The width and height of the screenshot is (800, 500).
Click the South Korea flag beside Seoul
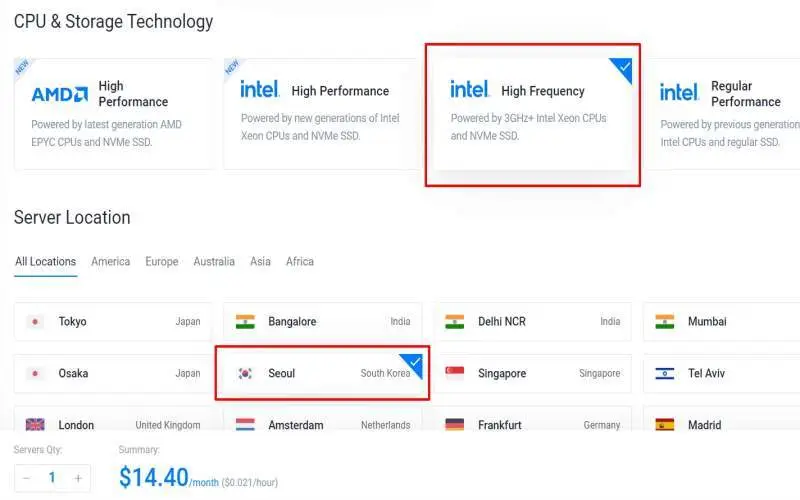(x=245, y=374)
